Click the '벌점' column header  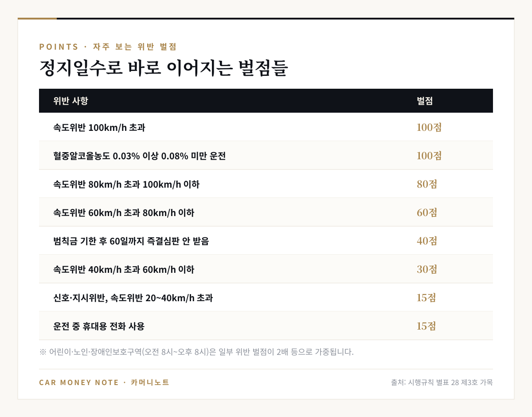pos(425,101)
